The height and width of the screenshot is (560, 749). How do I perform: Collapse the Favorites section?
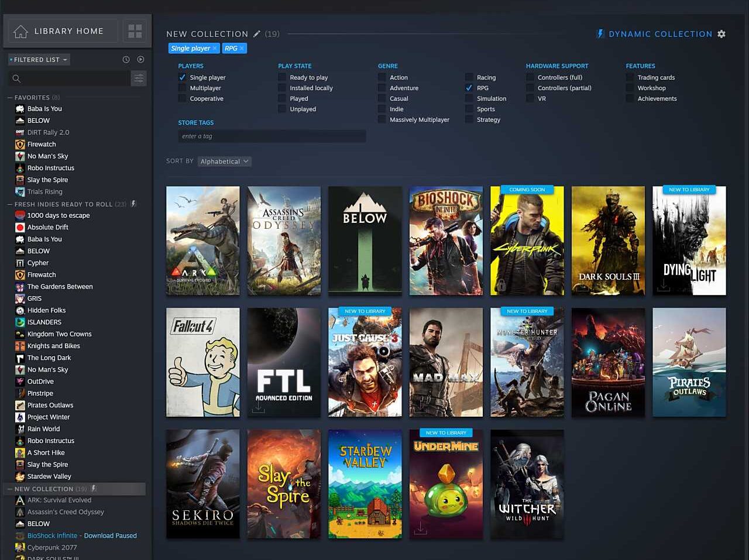[x=10, y=98]
